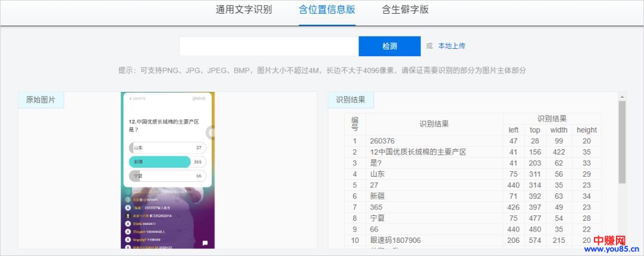
Task: Click result row 2 text about 长绒棉
Action: pos(417,152)
